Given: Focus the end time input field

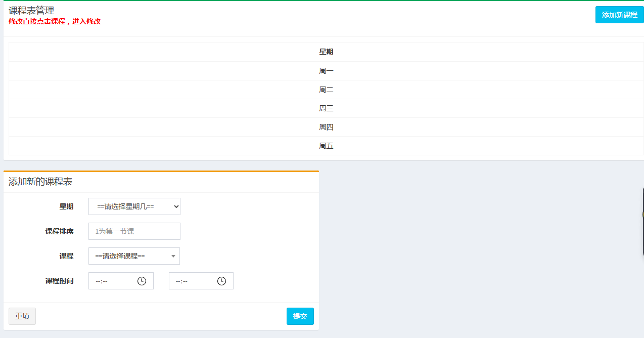Looking at the screenshot, I should 201,281.
